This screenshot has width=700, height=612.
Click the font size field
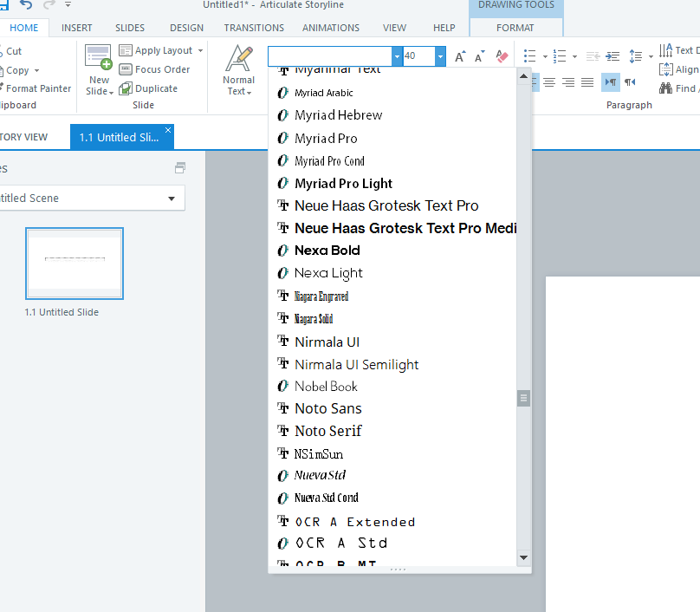click(x=418, y=56)
